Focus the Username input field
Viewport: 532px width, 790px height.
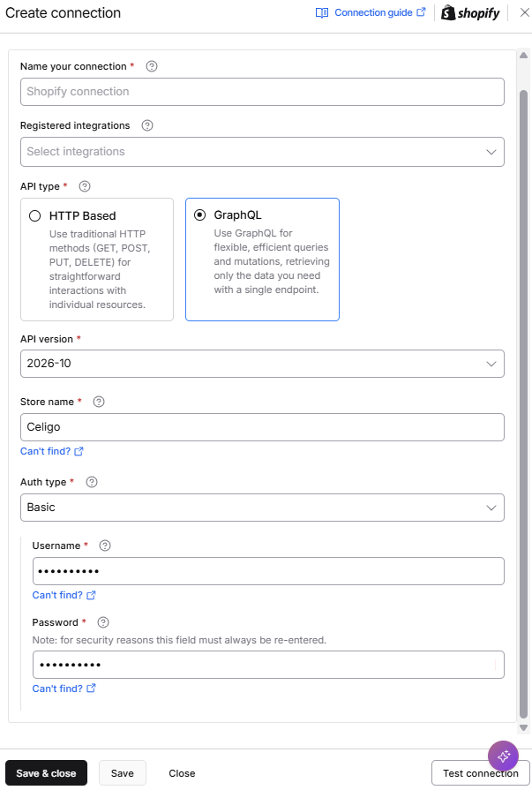[268, 571]
